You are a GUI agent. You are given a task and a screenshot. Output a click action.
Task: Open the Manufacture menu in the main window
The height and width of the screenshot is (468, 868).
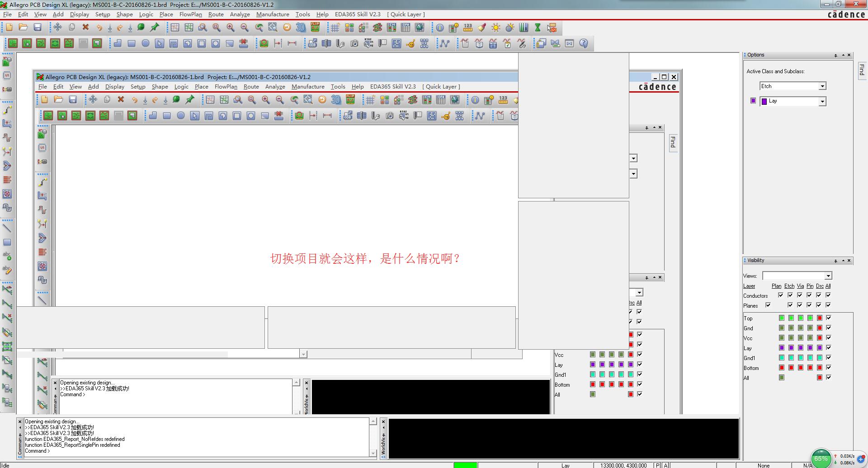click(273, 14)
